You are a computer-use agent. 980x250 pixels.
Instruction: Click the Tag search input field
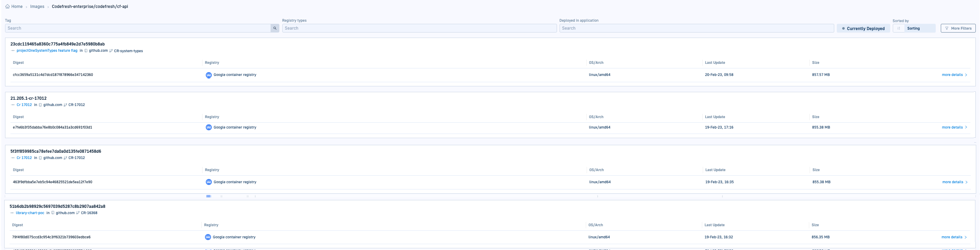(138, 28)
